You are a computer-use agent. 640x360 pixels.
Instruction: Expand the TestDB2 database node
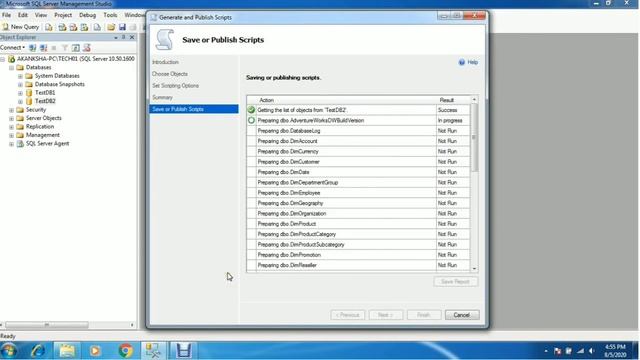[x=20, y=102]
